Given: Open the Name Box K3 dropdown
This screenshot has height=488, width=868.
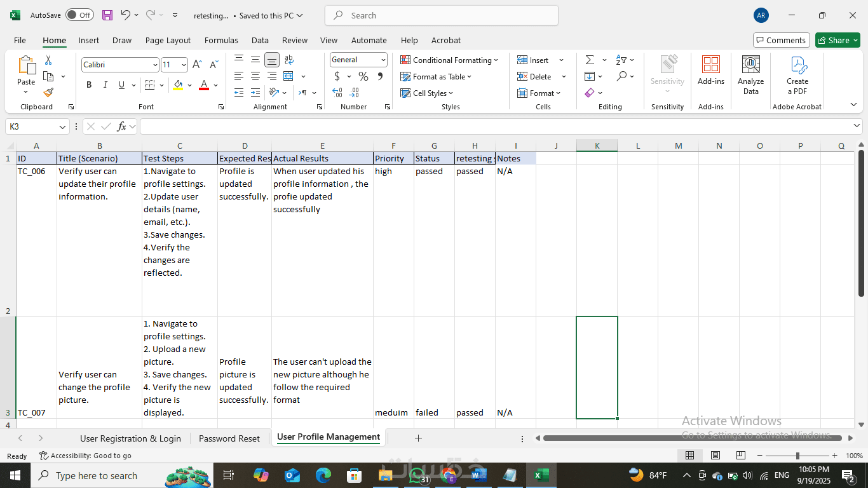Looking at the screenshot, I should (62, 126).
